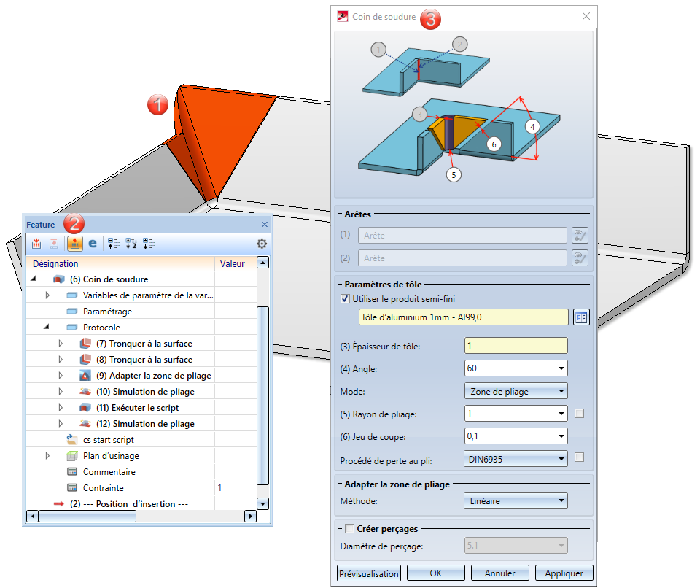Click the 'Prévisualisation' button
700x588 pixels.
point(369,573)
